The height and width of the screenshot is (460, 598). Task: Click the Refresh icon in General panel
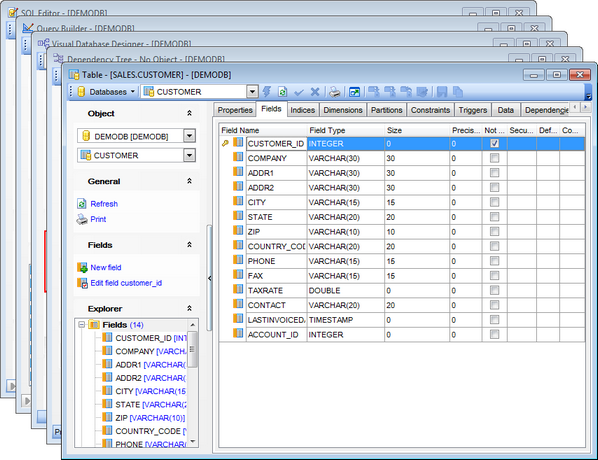[82, 204]
